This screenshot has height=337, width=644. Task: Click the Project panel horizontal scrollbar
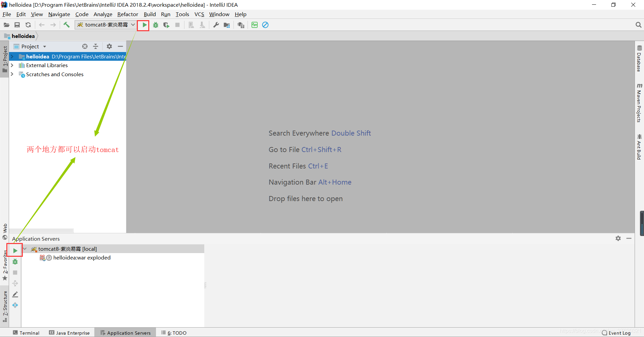click(x=41, y=231)
